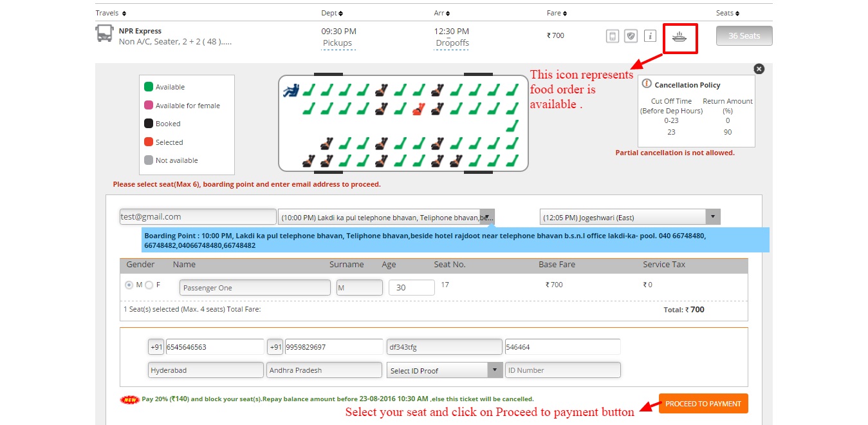This screenshot has height=425, width=868.
Task: Sort results by Travels column header
Action: coord(111,13)
